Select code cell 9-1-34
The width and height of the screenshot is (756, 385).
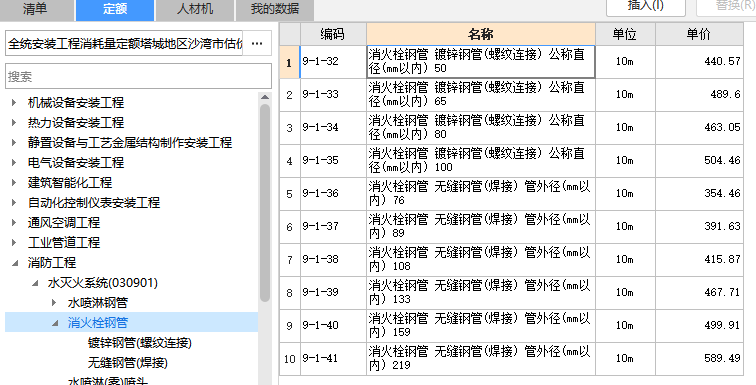[333, 128]
